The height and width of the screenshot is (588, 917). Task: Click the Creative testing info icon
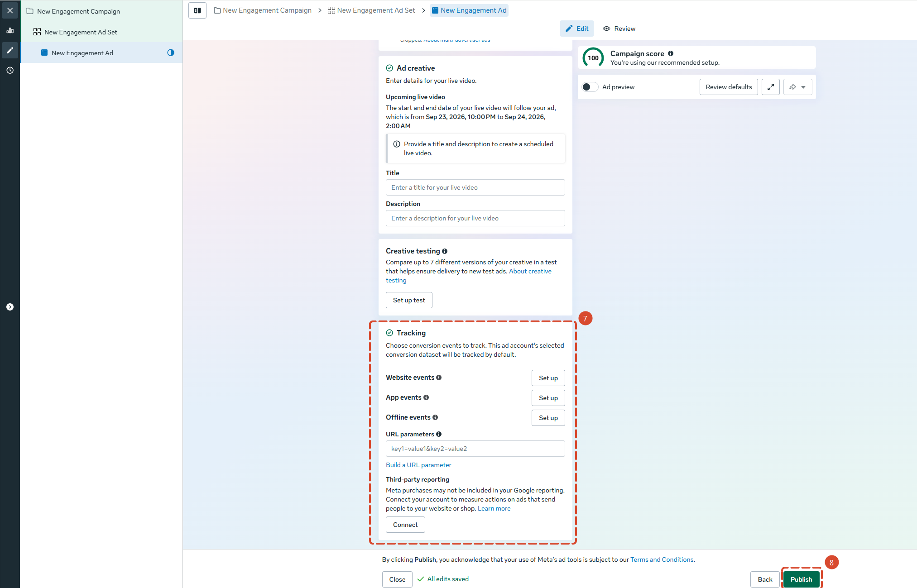pyautogui.click(x=445, y=251)
